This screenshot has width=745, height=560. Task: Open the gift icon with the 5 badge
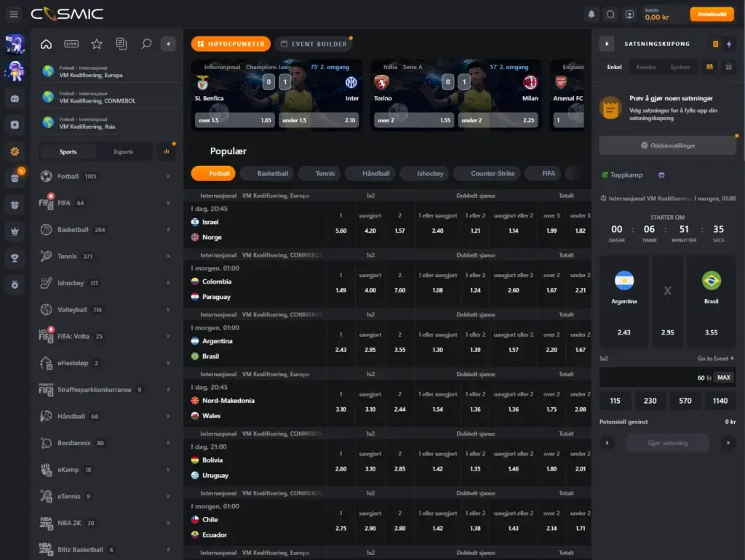15,177
